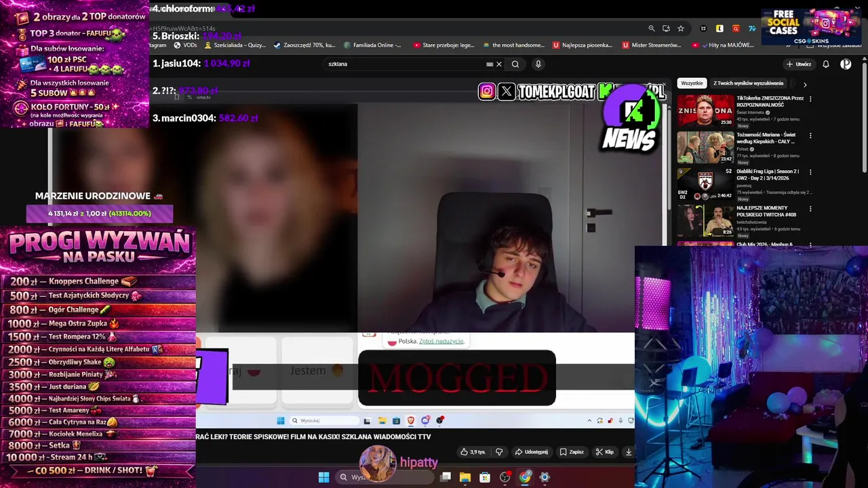Open options menu for NAJLEPSZE MOMENTY video

[810, 209]
